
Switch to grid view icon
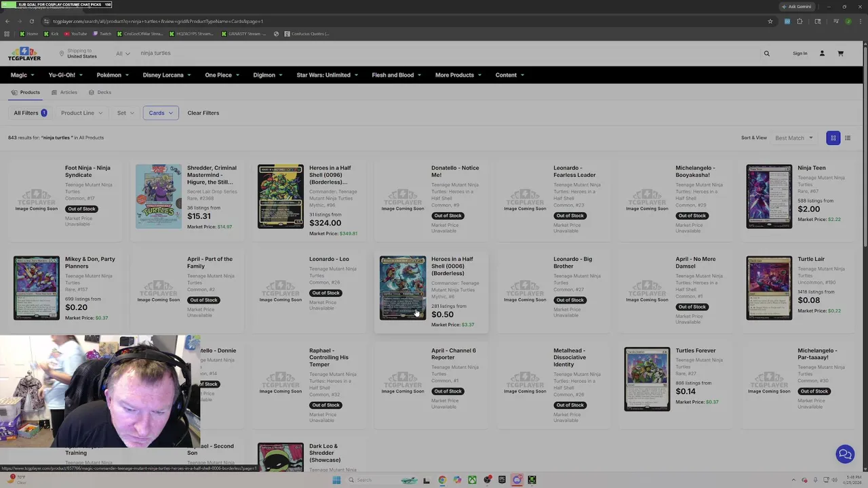(x=833, y=138)
